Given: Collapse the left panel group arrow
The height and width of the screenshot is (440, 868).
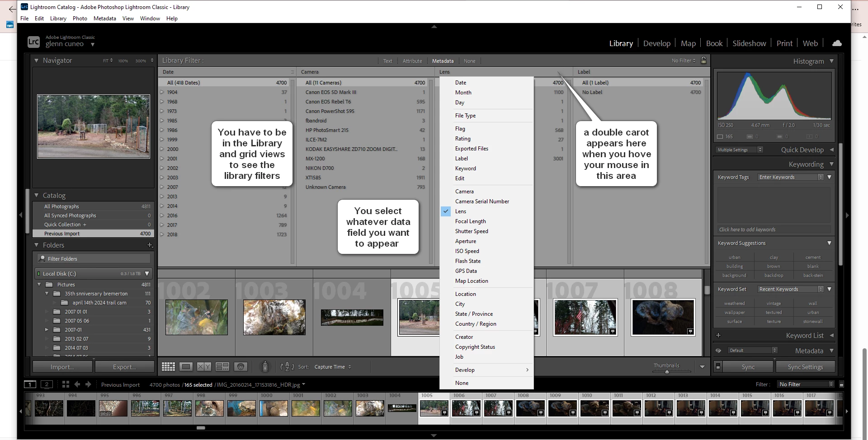Looking at the screenshot, I should [20, 215].
